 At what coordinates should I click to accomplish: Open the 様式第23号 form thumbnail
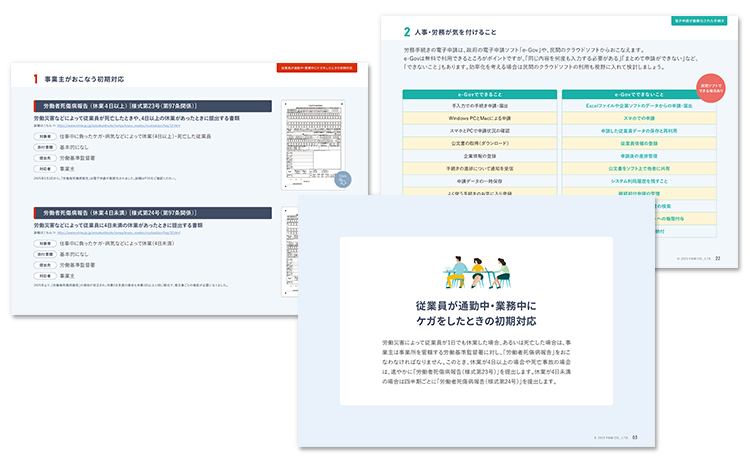click(x=313, y=144)
